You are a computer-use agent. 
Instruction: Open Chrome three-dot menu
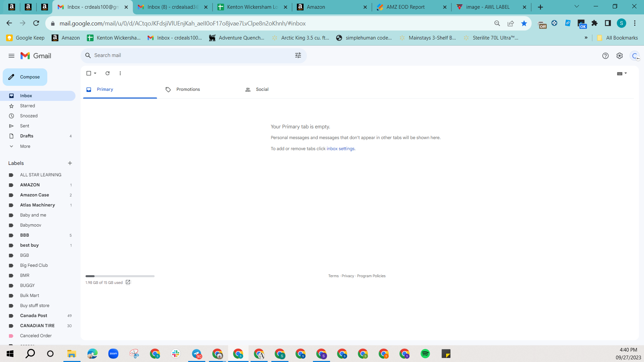point(635,23)
